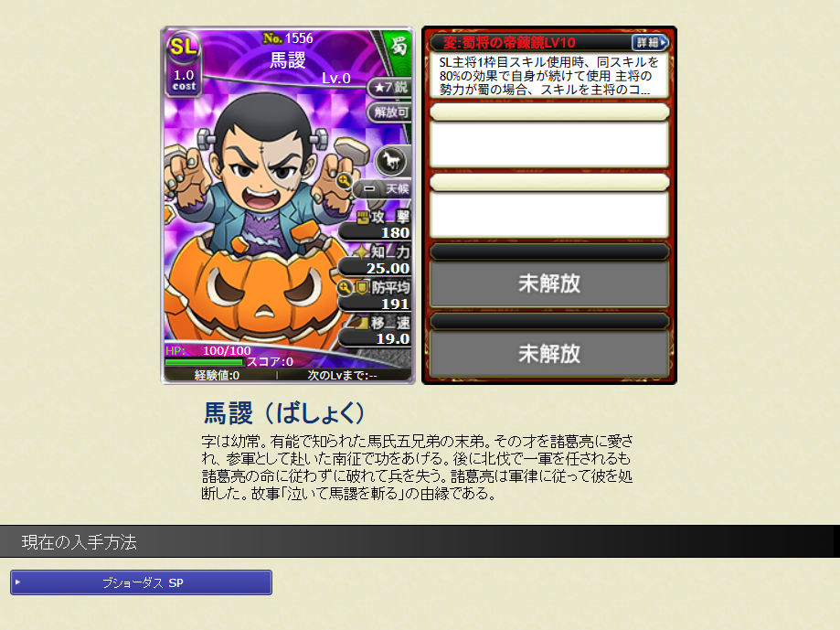The image size is (840, 630).
Task: Click the ★7 鋭 rank badge
Action: (x=390, y=87)
